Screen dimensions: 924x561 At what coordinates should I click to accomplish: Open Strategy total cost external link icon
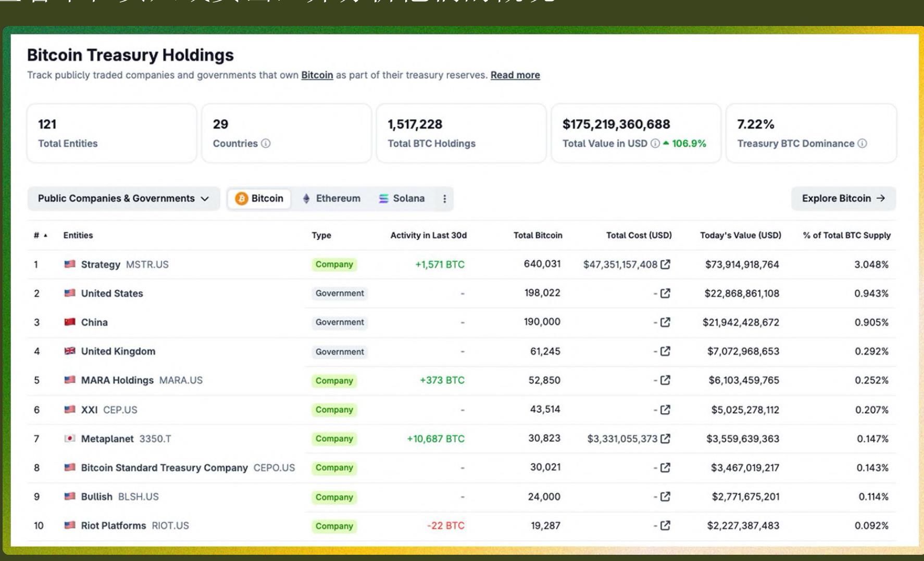(665, 264)
